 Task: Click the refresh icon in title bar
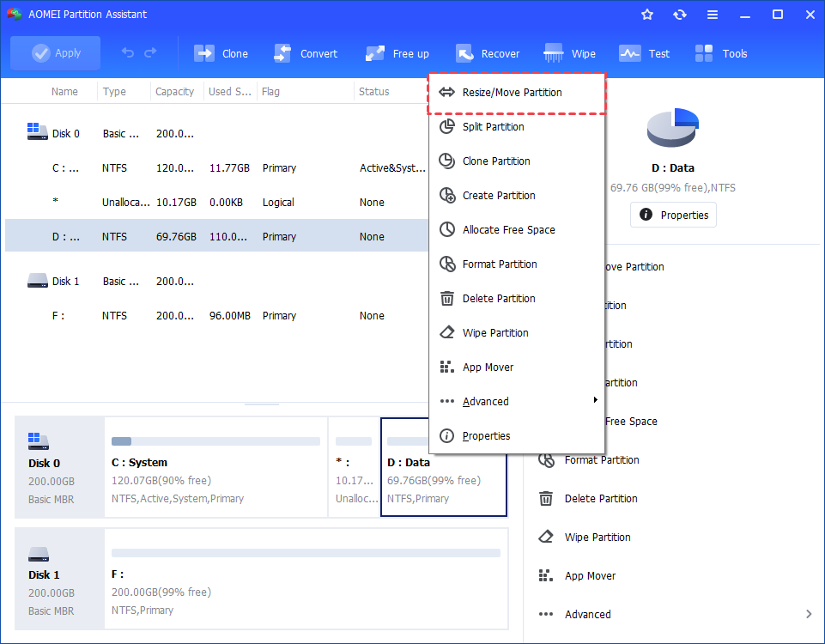point(680,15)
